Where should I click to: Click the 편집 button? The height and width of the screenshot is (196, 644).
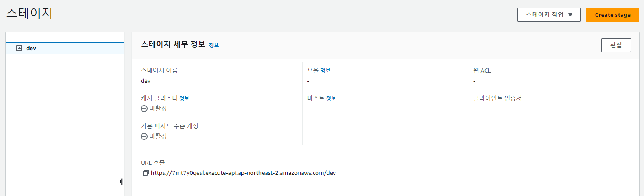point(616,45)
